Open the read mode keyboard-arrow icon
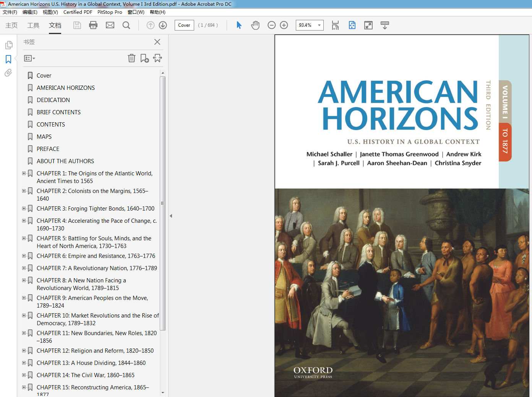 pos(385,25)
